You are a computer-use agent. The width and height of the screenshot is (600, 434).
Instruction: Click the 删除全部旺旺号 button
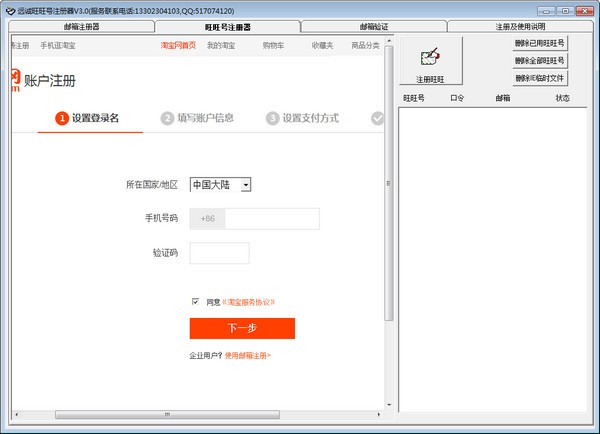(540, 60)
